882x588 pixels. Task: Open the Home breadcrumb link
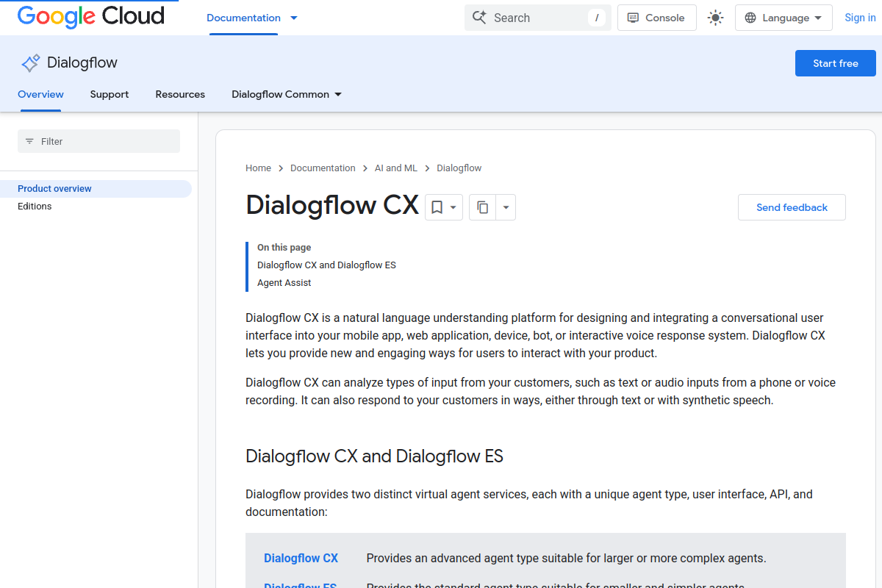tap(258, 168)
